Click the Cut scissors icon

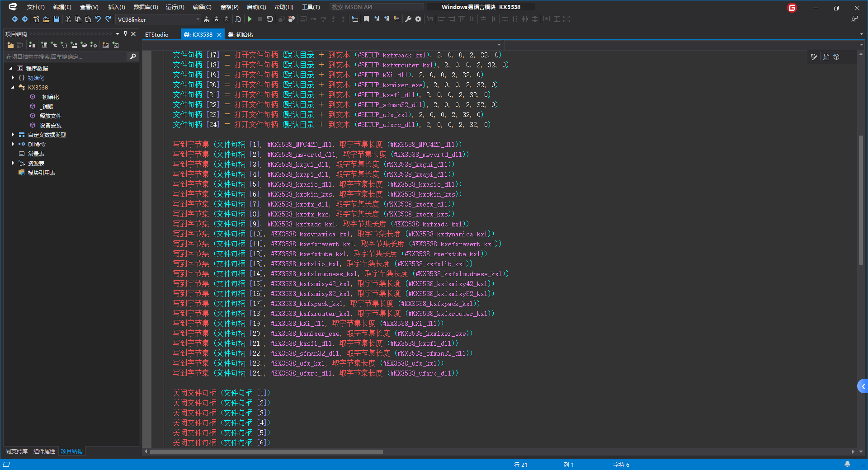click(x=68, y=19)
